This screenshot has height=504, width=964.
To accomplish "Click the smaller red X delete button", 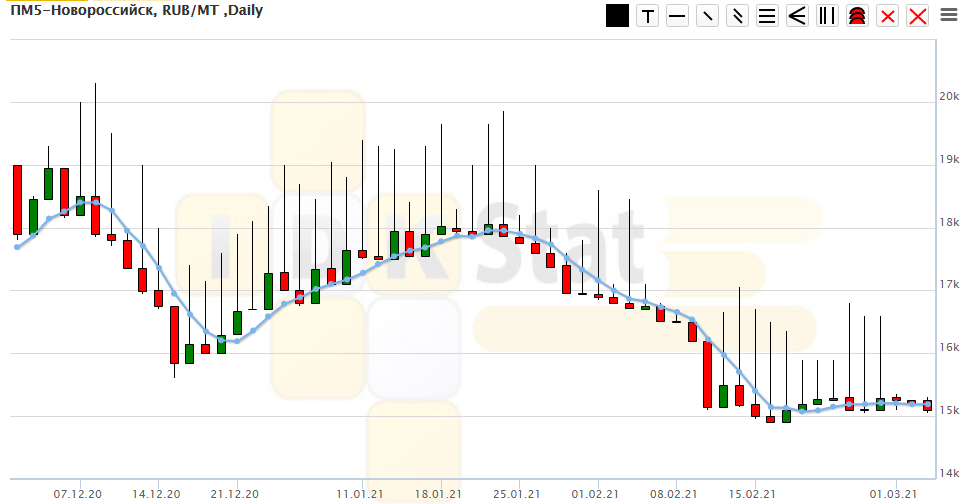I will pyautogui.click(x=887, y=16).
